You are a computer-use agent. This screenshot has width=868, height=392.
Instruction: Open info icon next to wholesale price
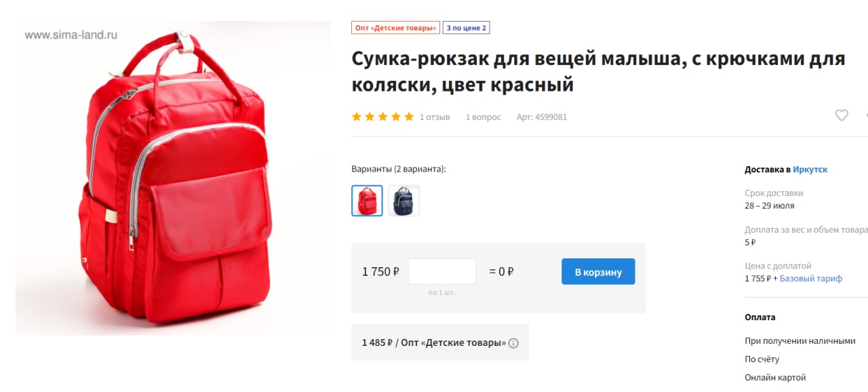coord(513,343)
